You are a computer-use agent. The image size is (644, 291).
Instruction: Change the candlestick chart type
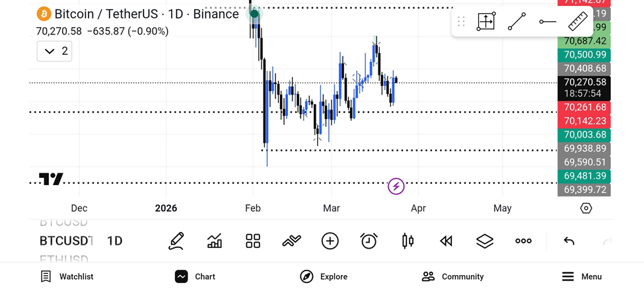coord(408,241)
